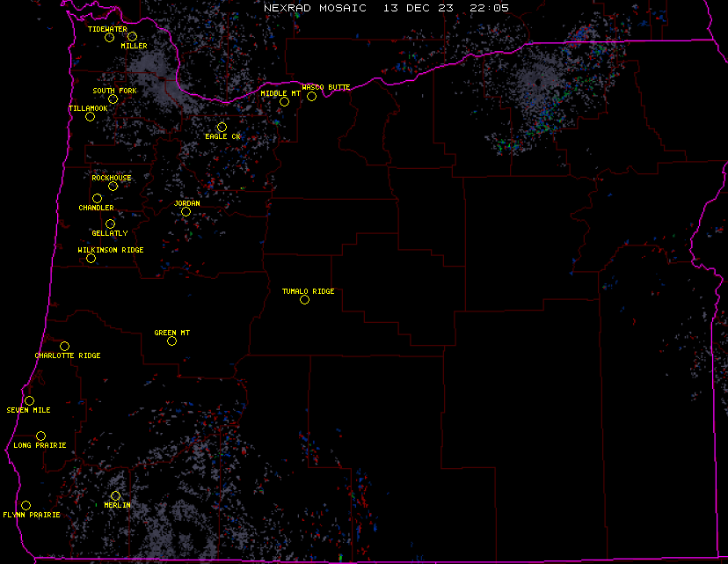Viewport: 728px width, 564px height.
Task: Click the Green Mt station circle
Action: (x=171, y=341)
